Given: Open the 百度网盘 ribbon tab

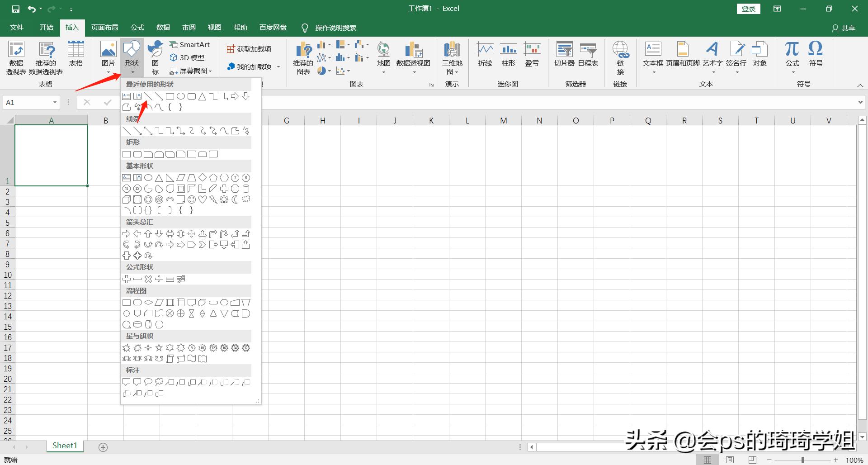Looking at the screenshot, I should click(273, 28).
